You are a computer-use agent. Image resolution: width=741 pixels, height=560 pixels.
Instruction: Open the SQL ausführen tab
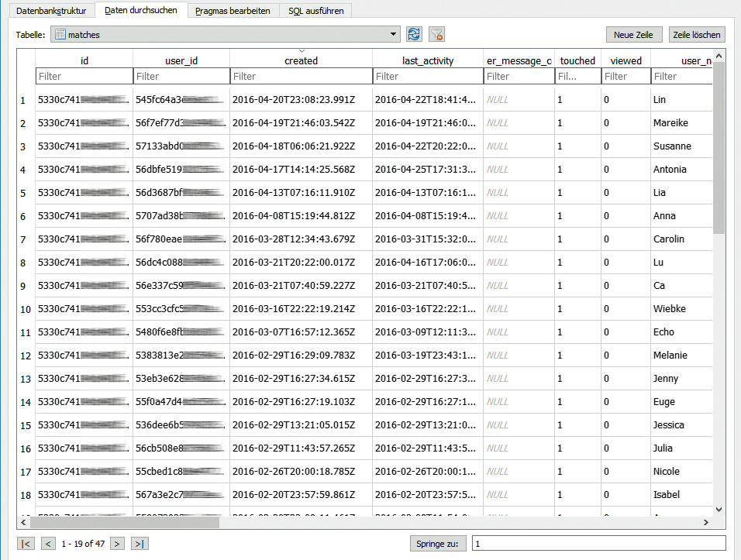315,10
